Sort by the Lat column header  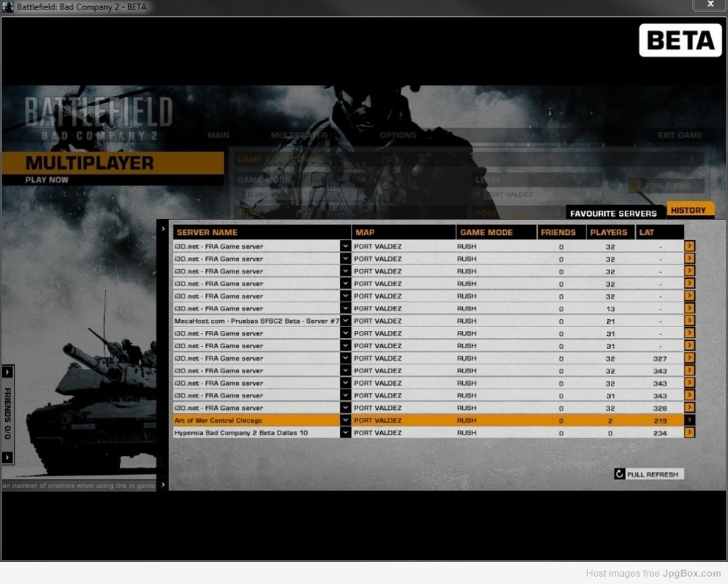[659, 232]
